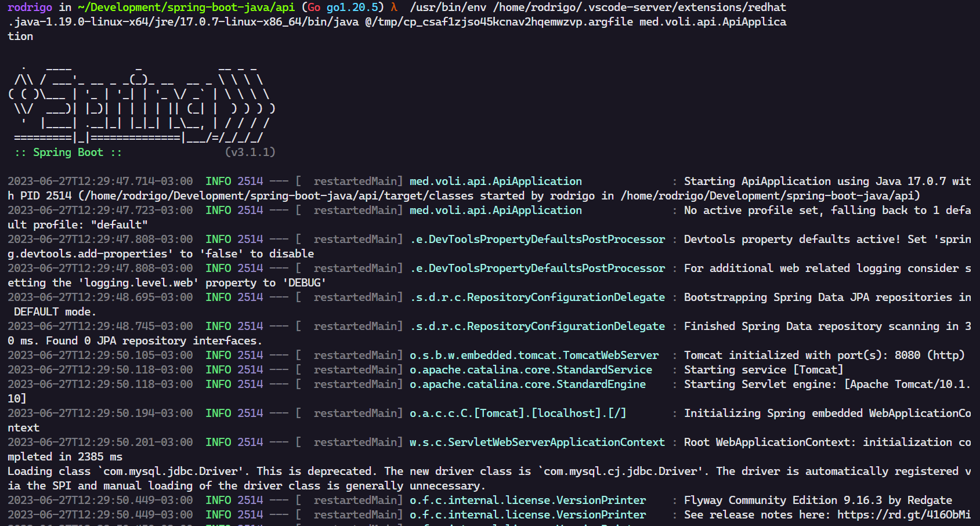Click 'Bootstrapping Spring Data JPA repositories' message
Image resolution: width=980 pixels, height=526 pixels.
818,297
